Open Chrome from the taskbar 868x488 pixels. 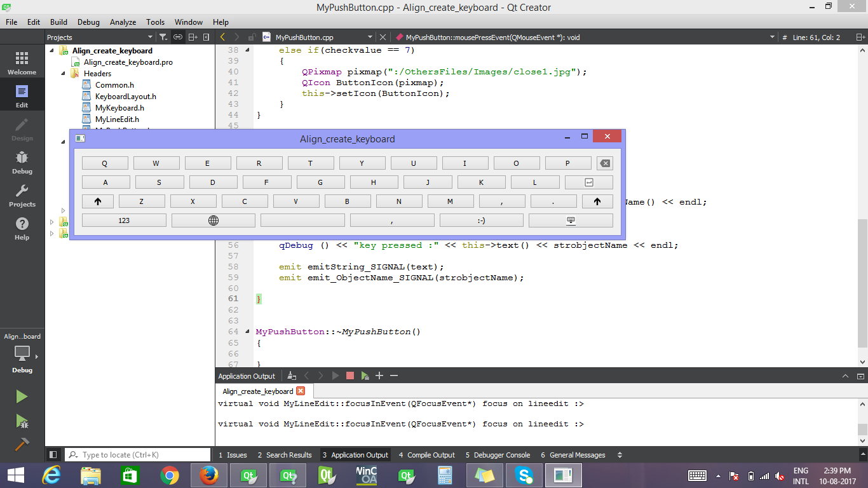169,475
